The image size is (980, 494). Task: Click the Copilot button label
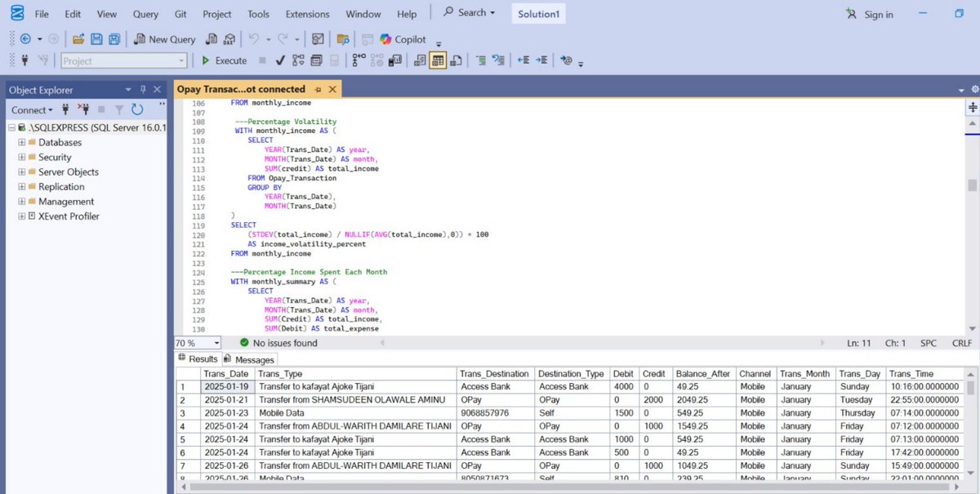[410, 39]
